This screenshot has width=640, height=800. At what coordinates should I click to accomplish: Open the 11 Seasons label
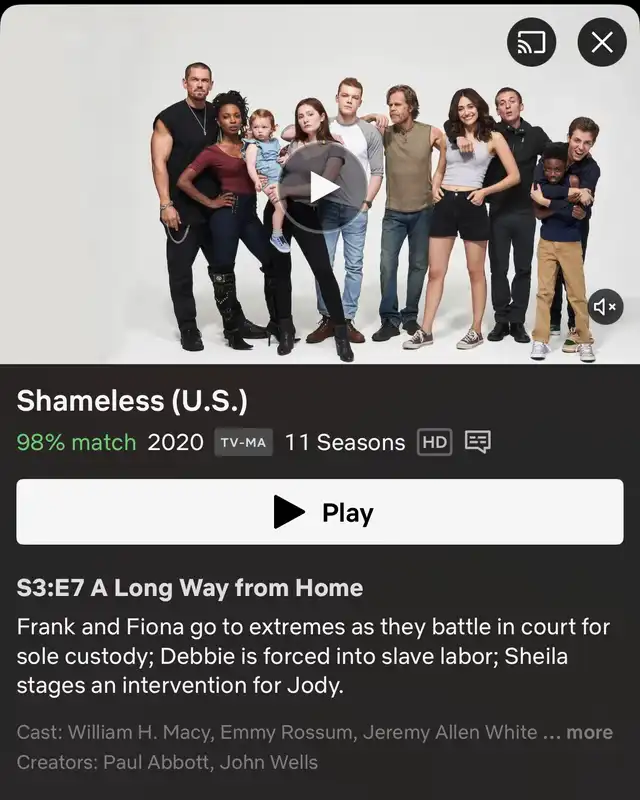pos(345,442)
